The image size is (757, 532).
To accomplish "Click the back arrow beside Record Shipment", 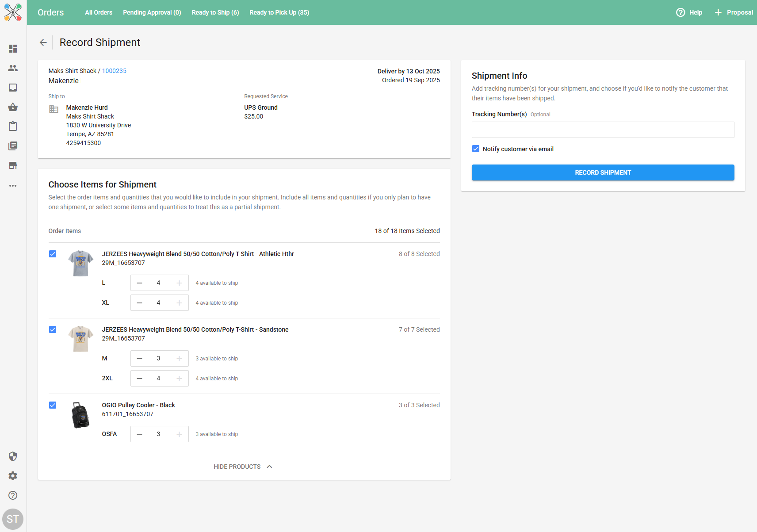I will pyautogui.click(x=43, y=42).
